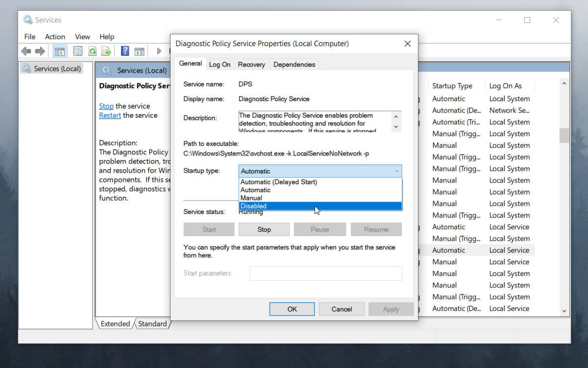Confirm with the OK button
The height and width of the screenshot is (368, 588).
tap(292, 309)
